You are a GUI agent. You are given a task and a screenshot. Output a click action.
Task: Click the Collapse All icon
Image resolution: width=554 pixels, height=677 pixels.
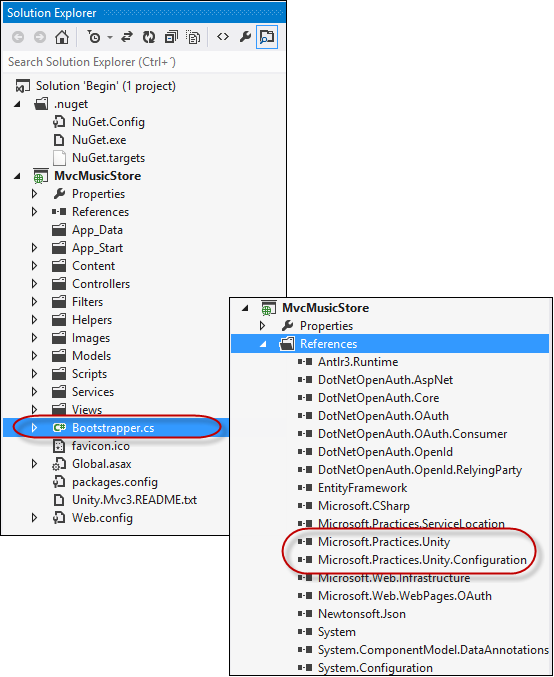click(x=171, y=38)
